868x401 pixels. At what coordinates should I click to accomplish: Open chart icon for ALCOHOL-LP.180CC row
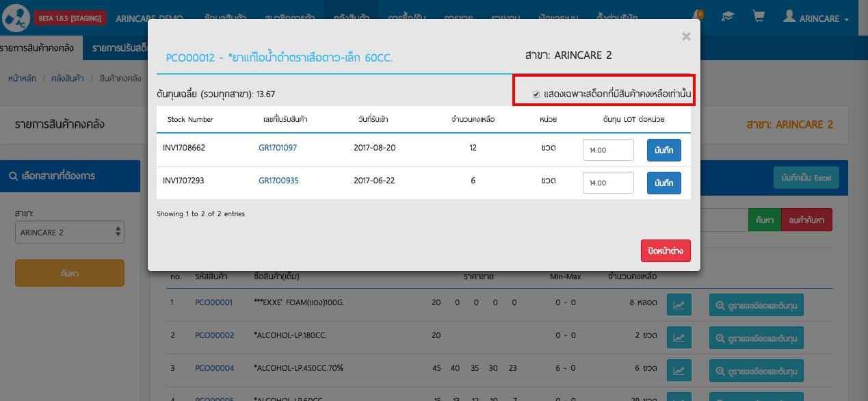(x=679, y=337)
